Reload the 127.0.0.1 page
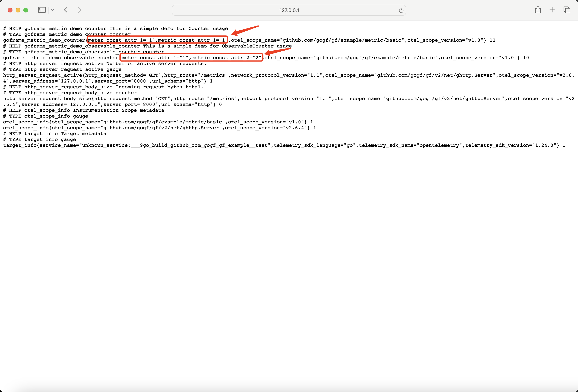Image resolution: width=578 pixels, height=392 pixels. pyautogui.click(x=401, y=10)
